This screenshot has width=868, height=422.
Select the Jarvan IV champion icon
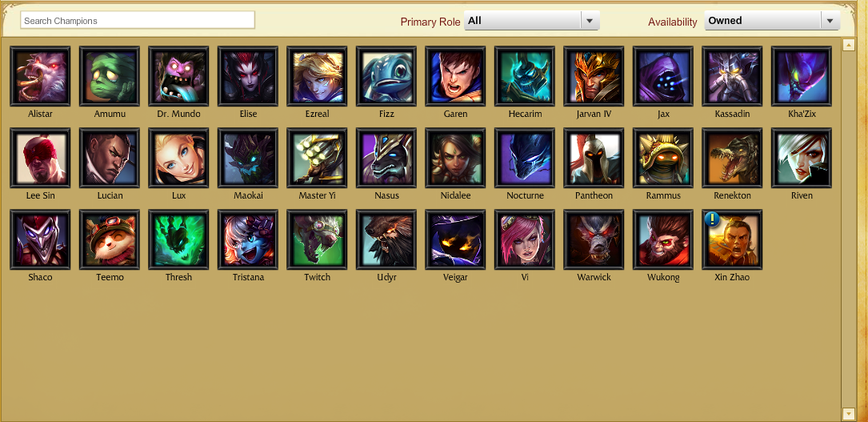pyautogui.click(x=594, y=76)
